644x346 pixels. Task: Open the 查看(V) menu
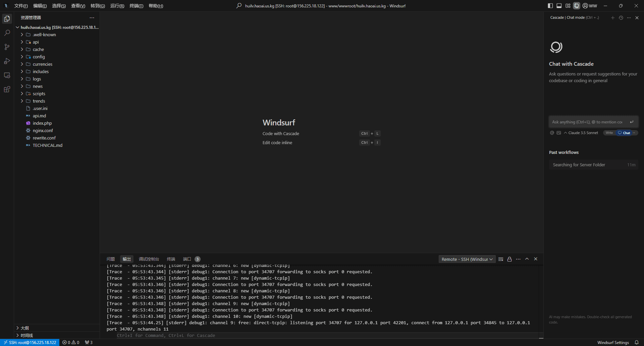[x=78, y=6]
